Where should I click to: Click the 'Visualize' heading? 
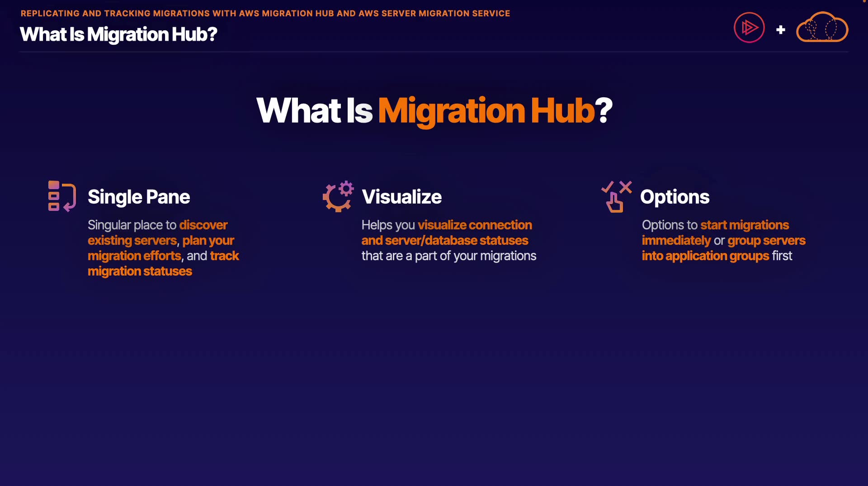pos(401,197)
